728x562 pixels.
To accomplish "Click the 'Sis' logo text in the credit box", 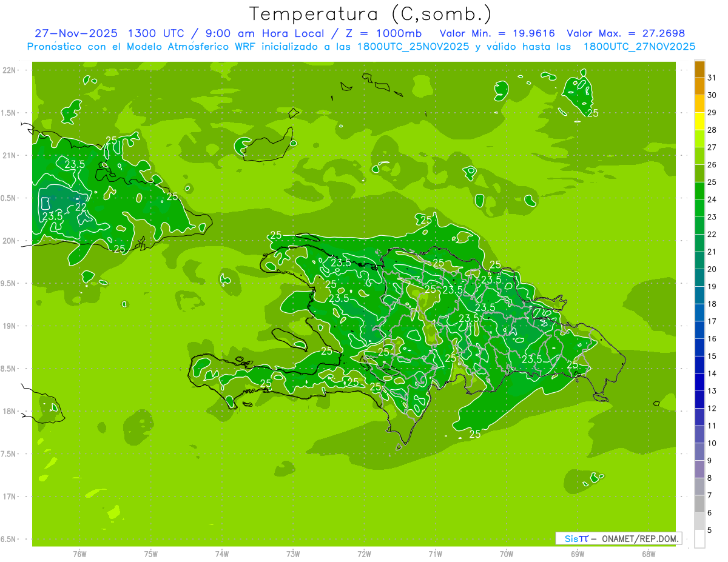I will (570, 538).
